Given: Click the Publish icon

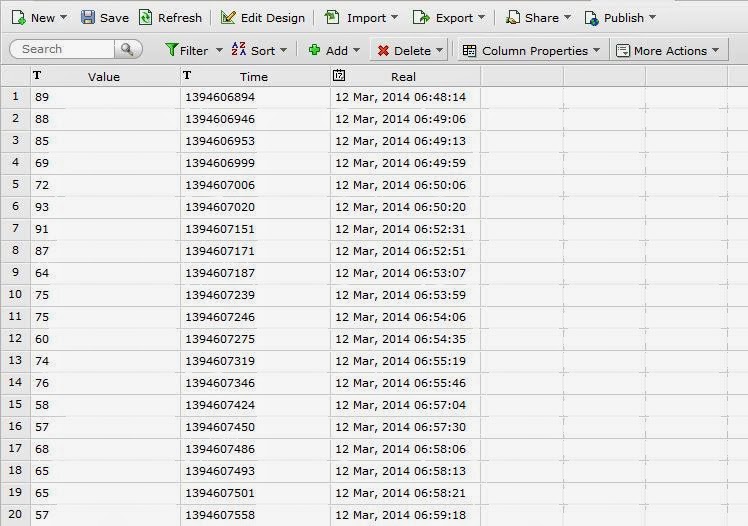Looking at the screenshot, I should click(592, 18).
